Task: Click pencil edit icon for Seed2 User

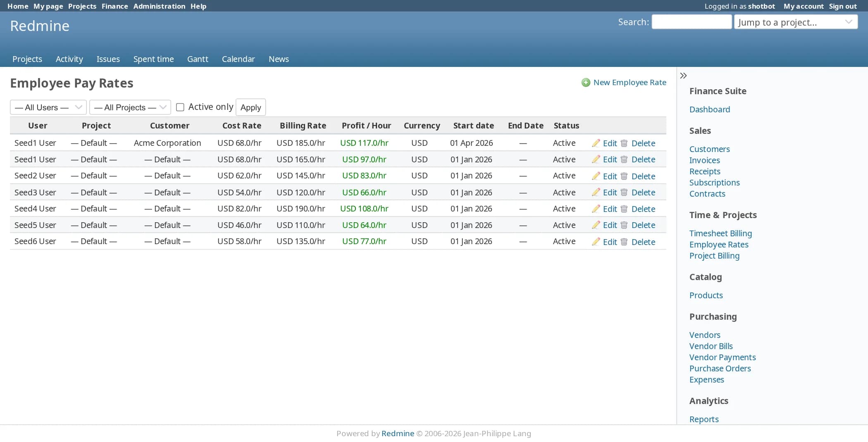Action: pyautogui.click(x=596, y=176)
